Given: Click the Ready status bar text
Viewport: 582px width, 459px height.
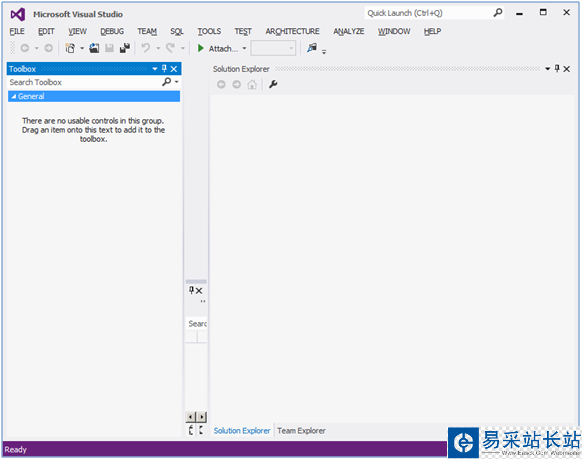Looking at the screenshot, I should tap(16, 450).
